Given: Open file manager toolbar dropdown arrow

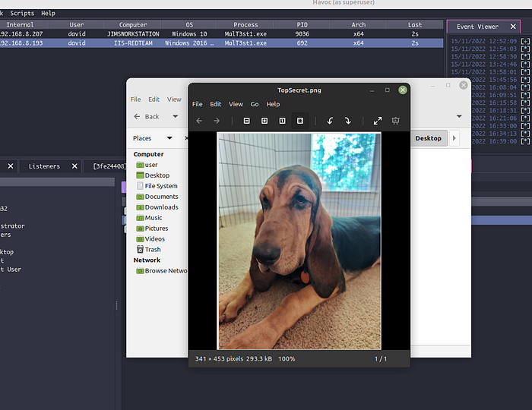Looking at the screenshot, I should click(459, 116).
